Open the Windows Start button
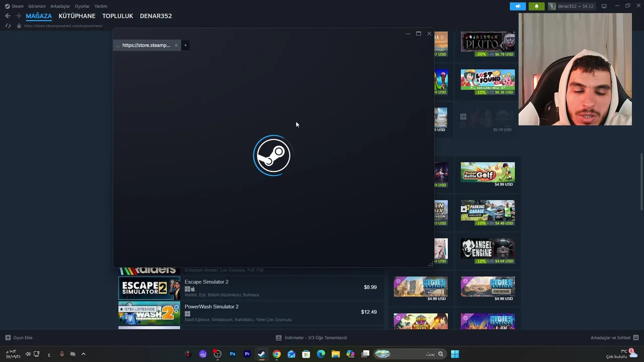 pyautogui.click(x=455, y=354)
